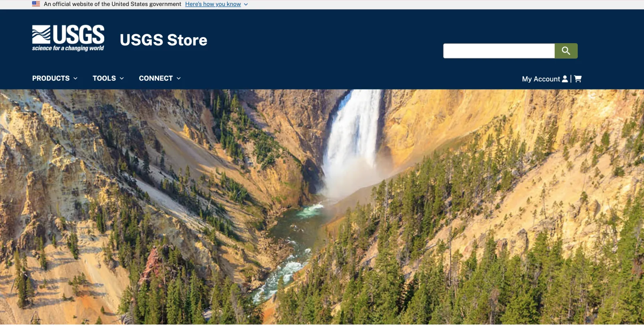The image size is (644, 326).
Task: Click the US flag icon in banner
Action: pos(36,4)
